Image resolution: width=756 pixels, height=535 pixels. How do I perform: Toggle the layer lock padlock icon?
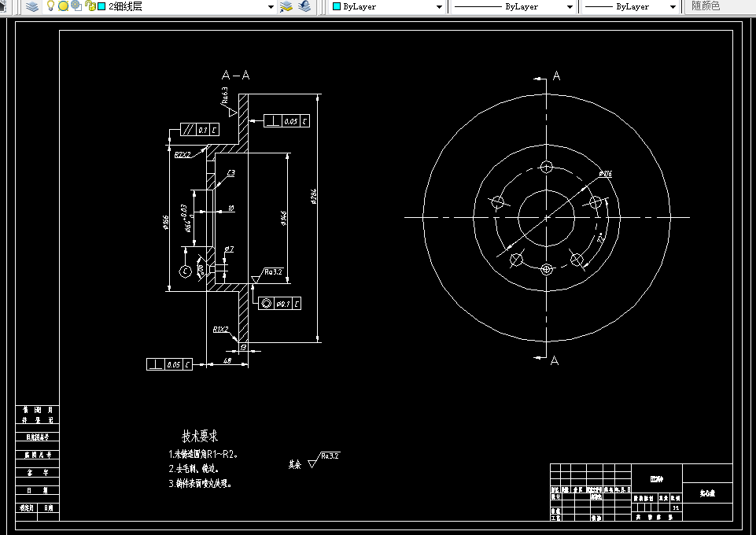pos(90,6)
